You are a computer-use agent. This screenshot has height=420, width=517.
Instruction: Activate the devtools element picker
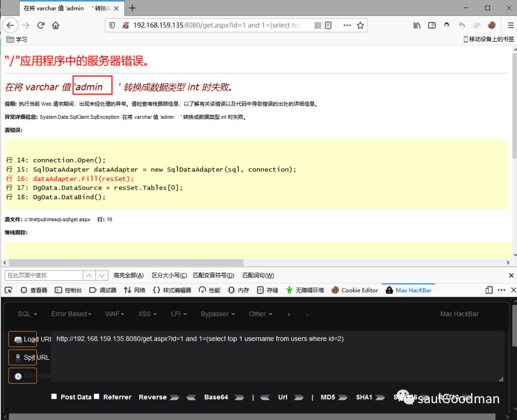pos(9,290)
